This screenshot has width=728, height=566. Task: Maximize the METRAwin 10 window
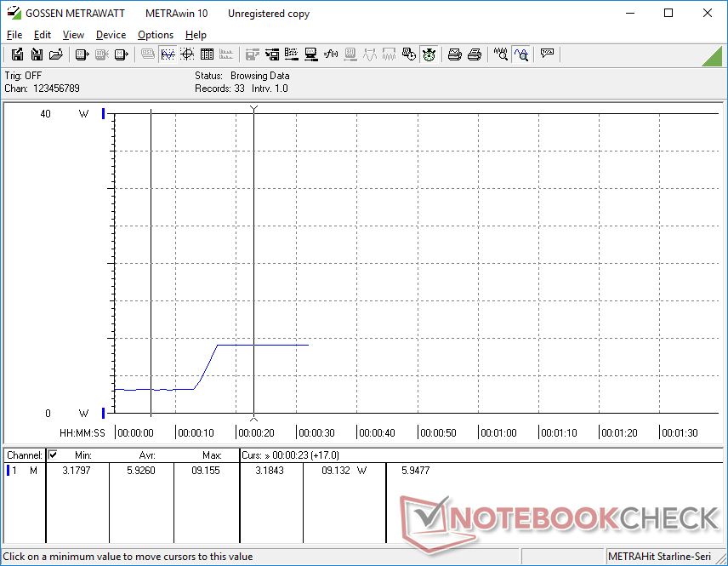pos(668,13)
